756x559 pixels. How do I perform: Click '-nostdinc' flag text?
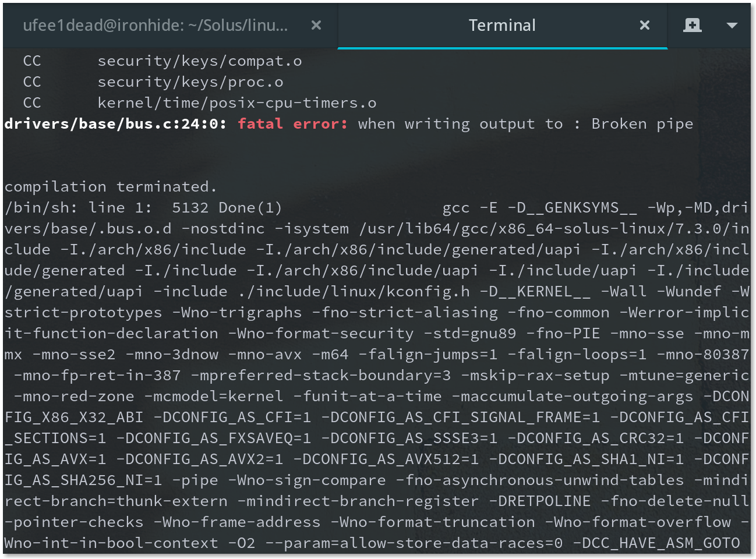coord(223,229)
